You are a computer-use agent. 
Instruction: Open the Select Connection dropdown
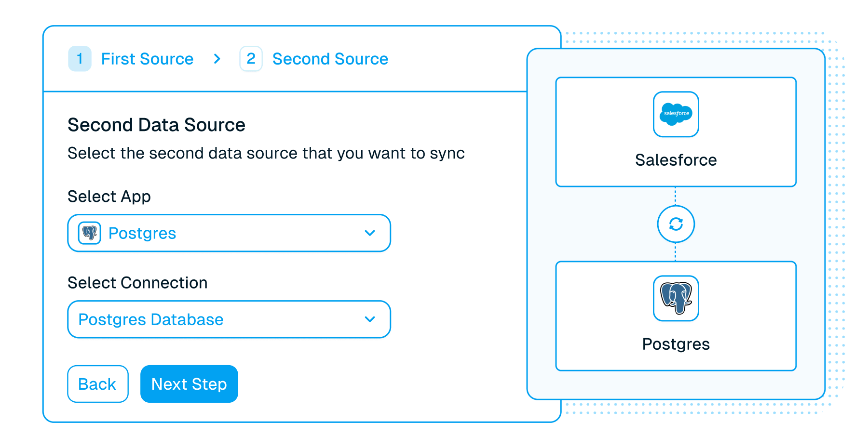[x=229, y=319]
